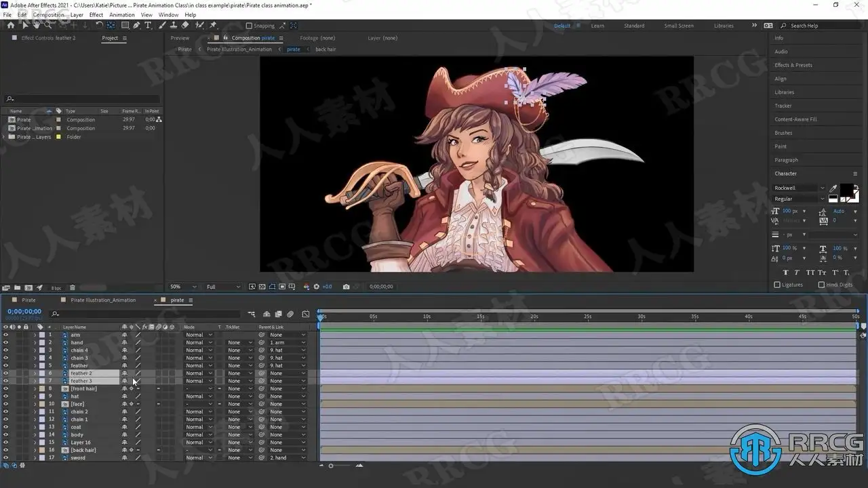
Task: Click the Home icon in the toolbar
Action: tap(10, 25)
